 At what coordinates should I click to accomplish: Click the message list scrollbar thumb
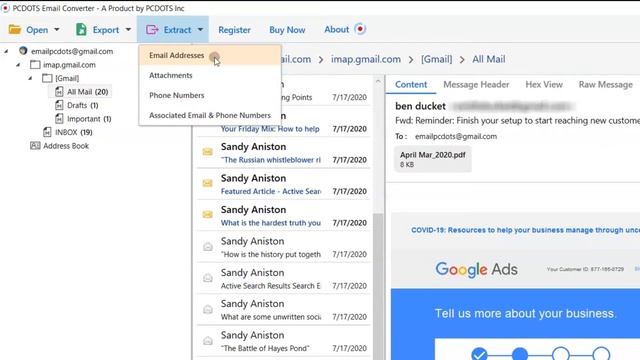pyautogui.click(x=378, y=286)
